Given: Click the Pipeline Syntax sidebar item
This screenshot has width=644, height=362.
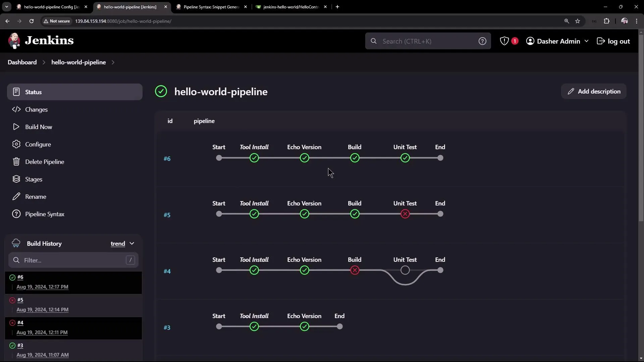Looking at the screenshot, I should [45, 214].
